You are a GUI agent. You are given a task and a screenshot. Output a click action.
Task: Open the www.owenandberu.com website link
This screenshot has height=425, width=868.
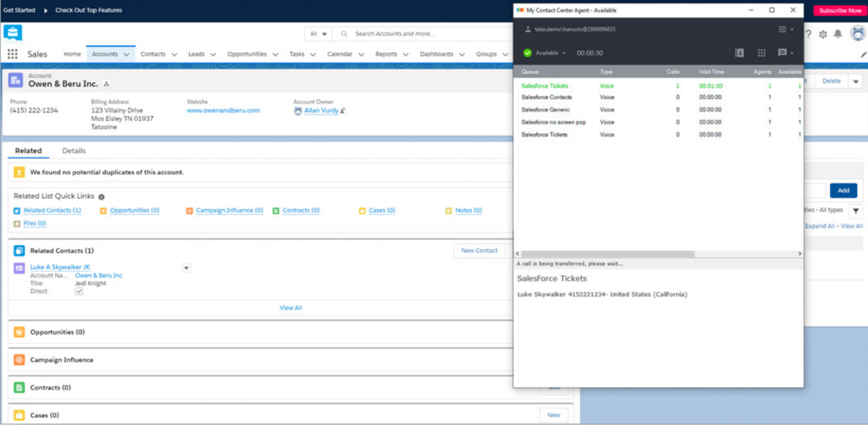223,111
